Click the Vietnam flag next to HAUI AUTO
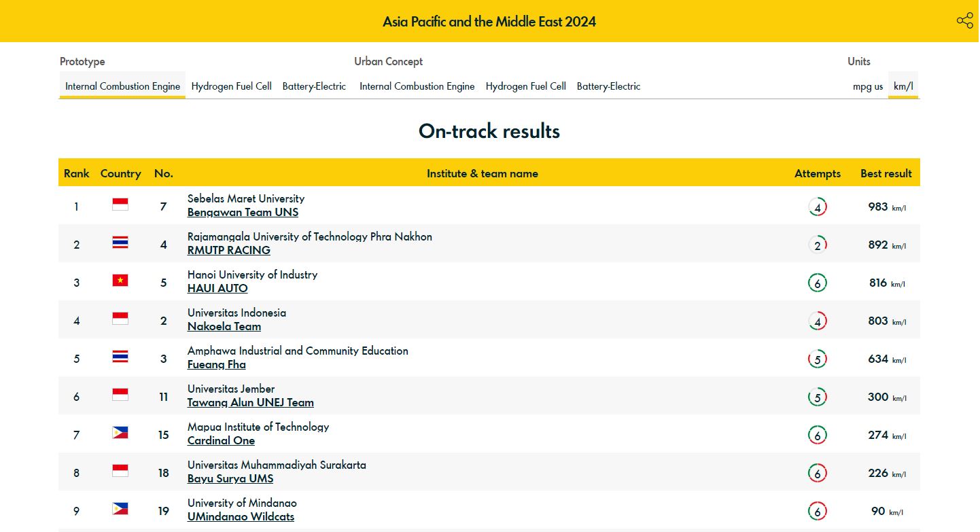Image resolution: width=980 pixels, height=532 pixels. 120,281
